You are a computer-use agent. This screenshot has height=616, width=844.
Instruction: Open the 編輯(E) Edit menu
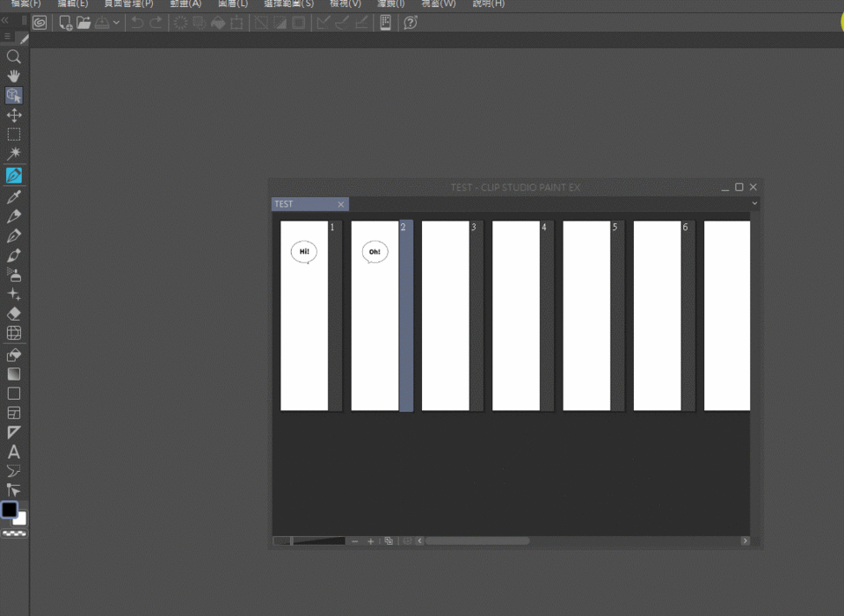(73, 4)
